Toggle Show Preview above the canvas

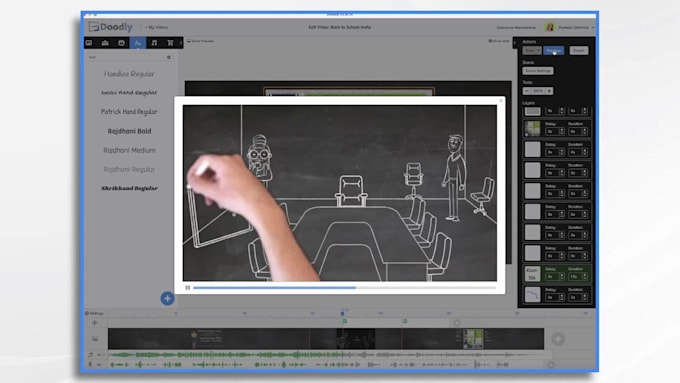tap(200, 41)
